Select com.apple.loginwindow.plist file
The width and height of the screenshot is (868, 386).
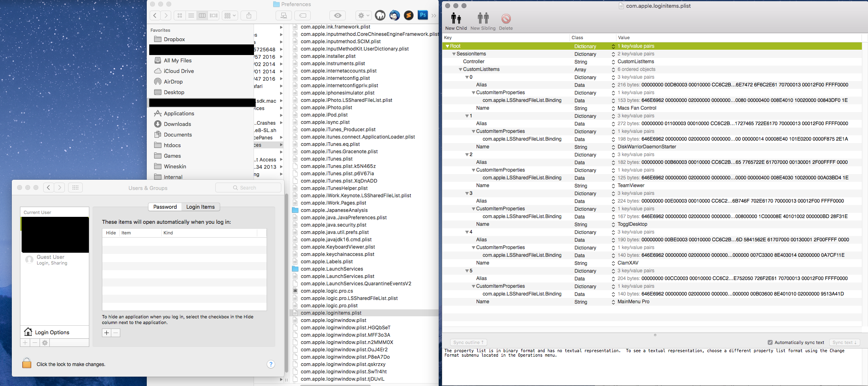(334, 320)
